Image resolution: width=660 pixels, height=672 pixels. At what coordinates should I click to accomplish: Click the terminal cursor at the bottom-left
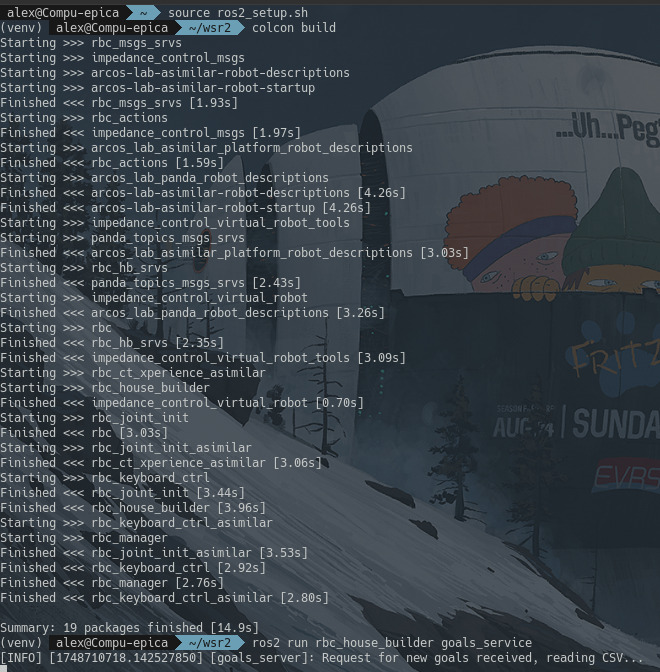coord(4,669)
